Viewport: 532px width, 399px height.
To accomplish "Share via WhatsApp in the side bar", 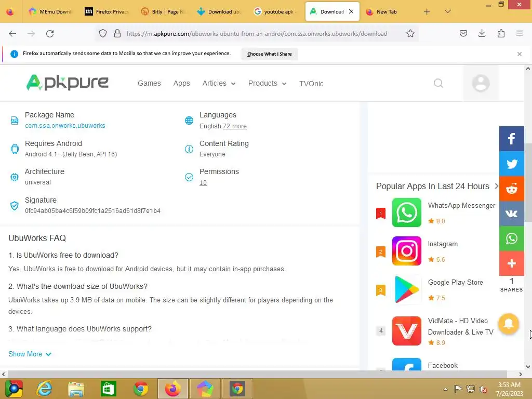I will point(511,238).
